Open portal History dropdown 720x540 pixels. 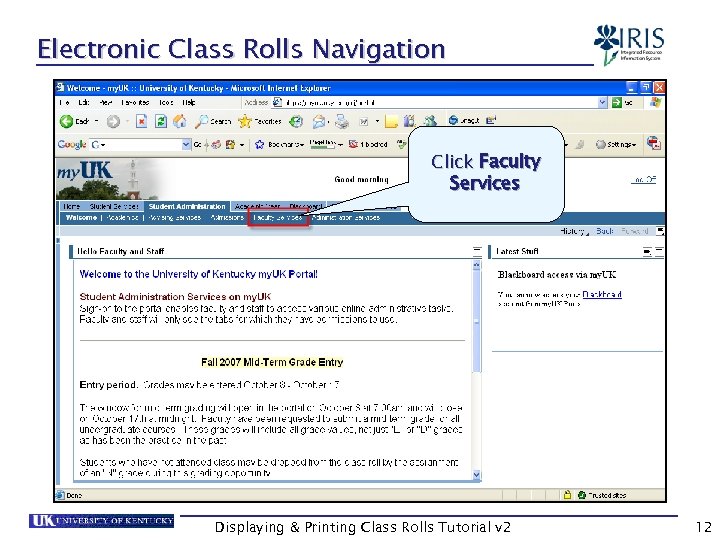[x=574, y=231]
